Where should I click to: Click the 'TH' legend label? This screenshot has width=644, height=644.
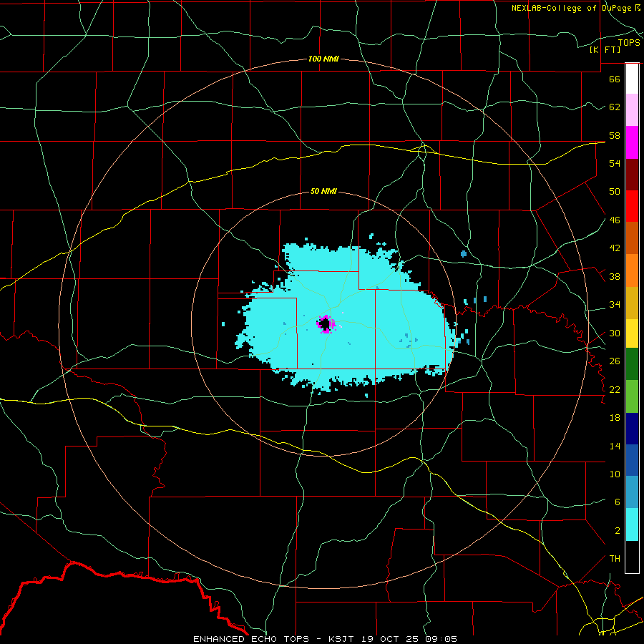pyautogui.click(x=615, y=559)
